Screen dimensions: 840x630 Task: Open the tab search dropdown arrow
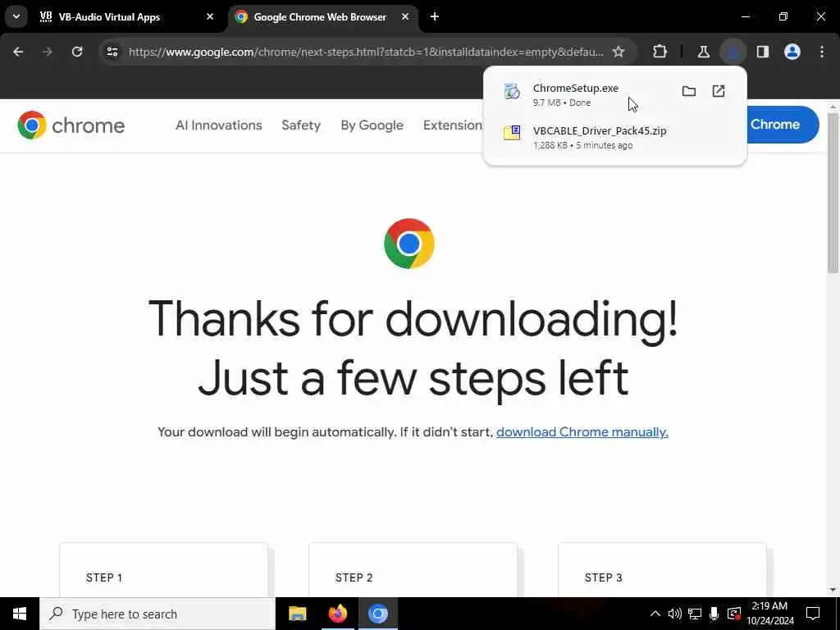pos(16,16)
